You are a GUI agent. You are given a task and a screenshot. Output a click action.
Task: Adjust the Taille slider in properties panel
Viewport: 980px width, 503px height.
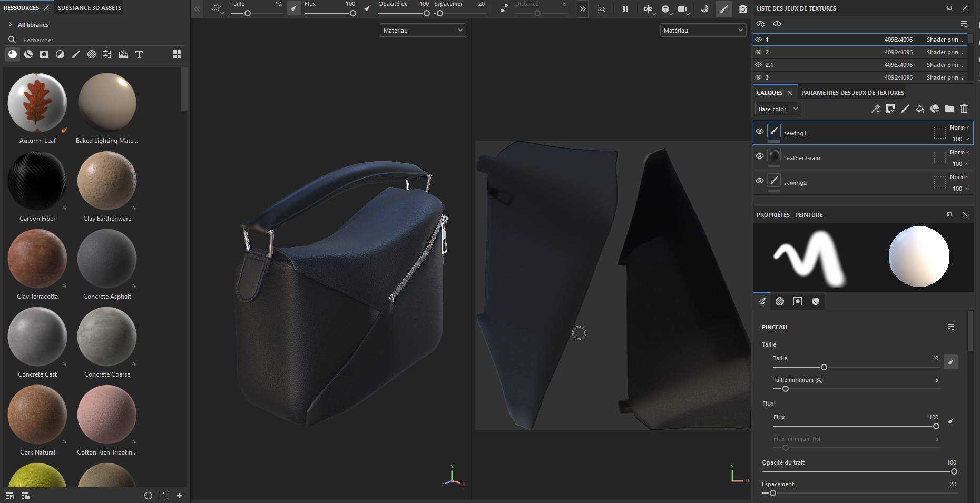coord(857,367)
